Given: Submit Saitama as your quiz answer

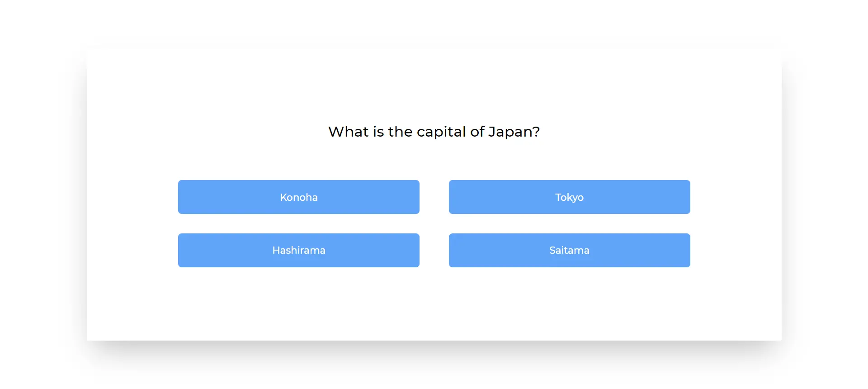Looking at the screenshot, I should [x=569, y=251].
